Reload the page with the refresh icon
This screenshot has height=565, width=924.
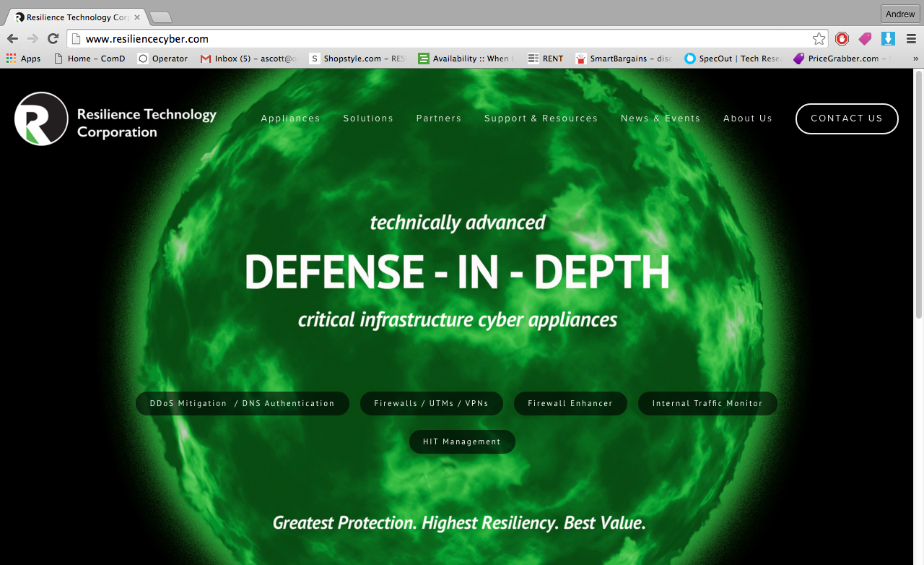53,39
